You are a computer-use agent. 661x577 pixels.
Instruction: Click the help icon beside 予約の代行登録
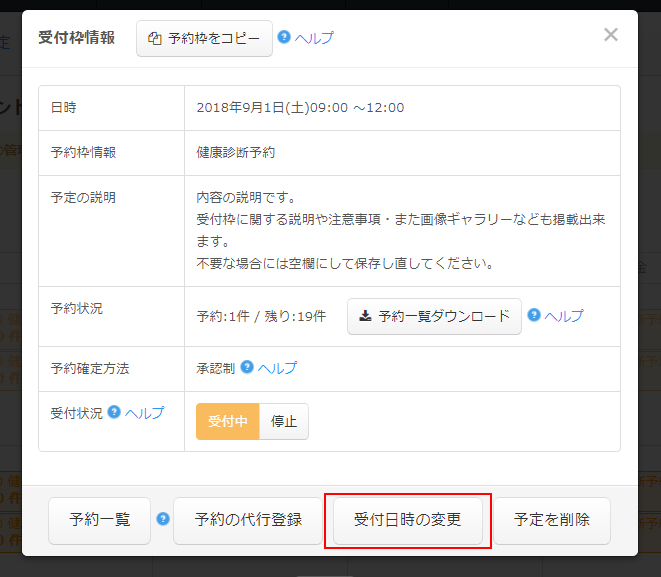click(x=163, y=519)
